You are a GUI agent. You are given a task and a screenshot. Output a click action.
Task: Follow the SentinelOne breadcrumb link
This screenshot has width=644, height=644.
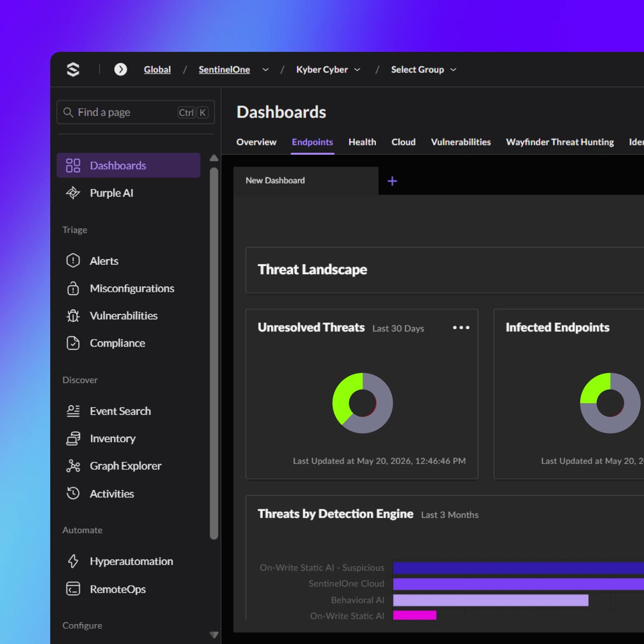pos(224,70)
